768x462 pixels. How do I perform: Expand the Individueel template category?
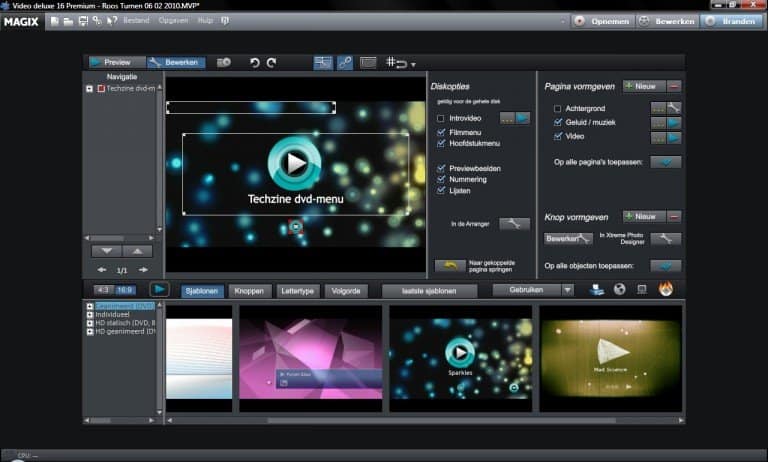tap(90, 315)
